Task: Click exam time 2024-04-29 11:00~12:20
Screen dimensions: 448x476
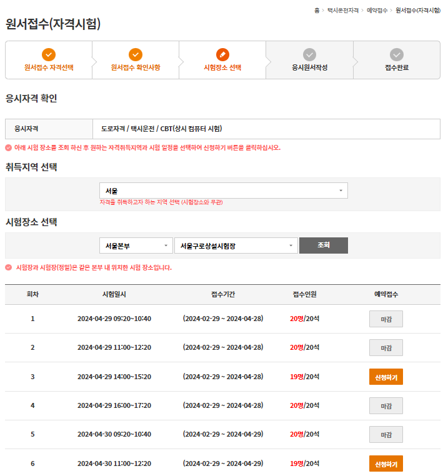Action: tap(114, 347)
